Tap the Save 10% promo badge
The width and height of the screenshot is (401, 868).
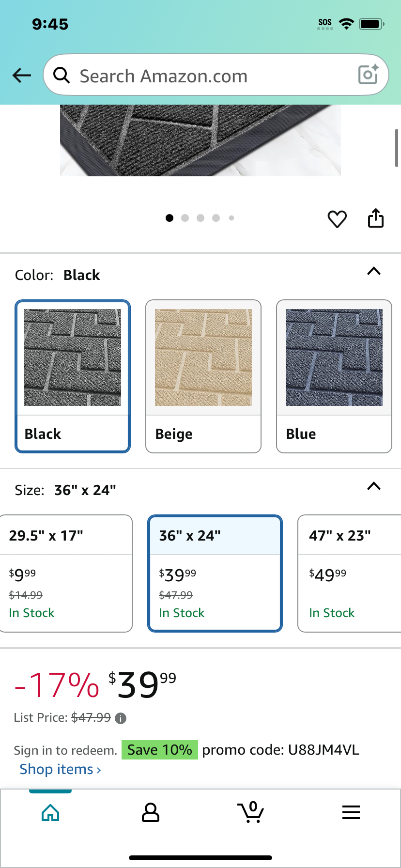coord(160,750)
